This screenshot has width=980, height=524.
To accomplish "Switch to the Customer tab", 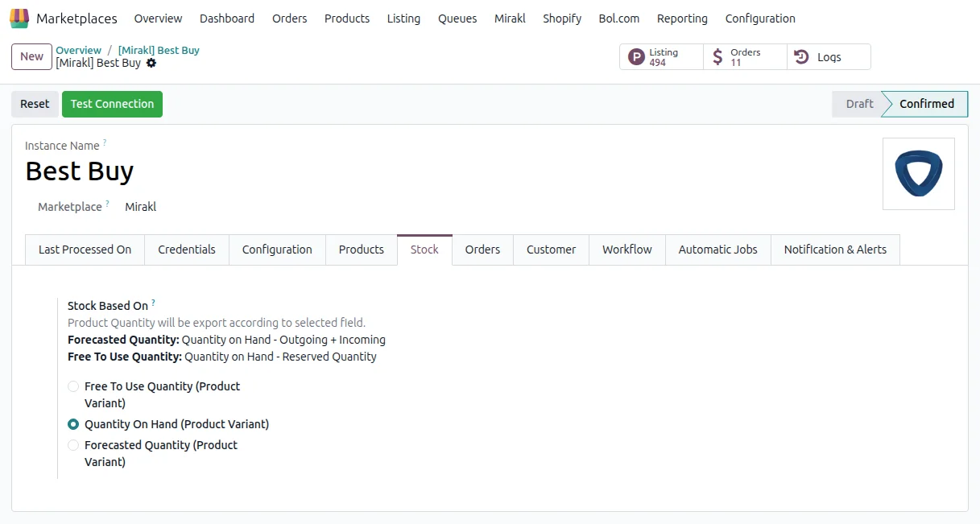I will tap(552, 250).
